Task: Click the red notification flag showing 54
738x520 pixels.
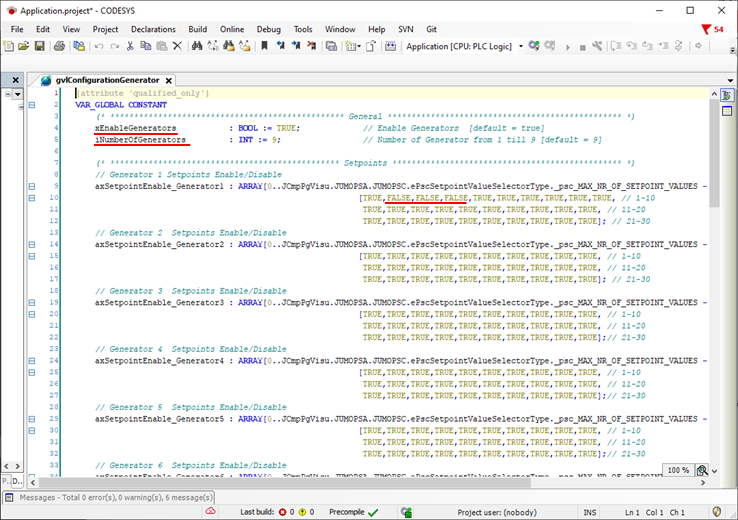Action: click(707, 29)
